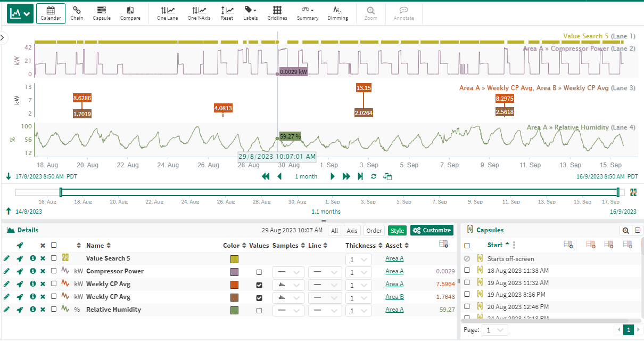644x341 pixels.
Task: Switch to the Axis tab in Details
Action: [x=352, y=231]
